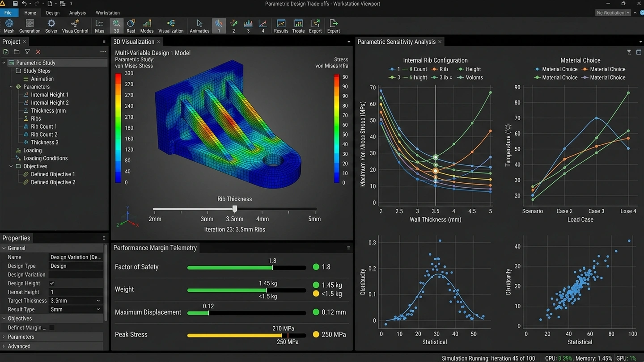Click the Factor of Safety bar
The image size is (644, 362).
[246, 268]
